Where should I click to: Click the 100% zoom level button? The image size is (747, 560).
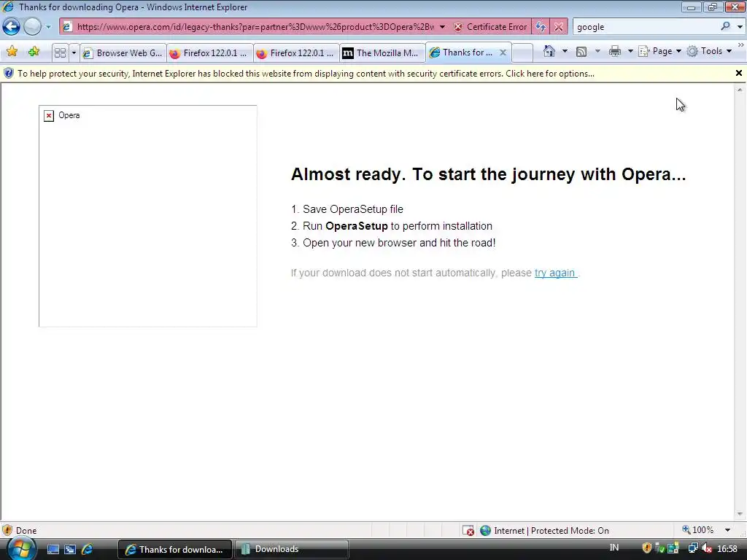698,530
